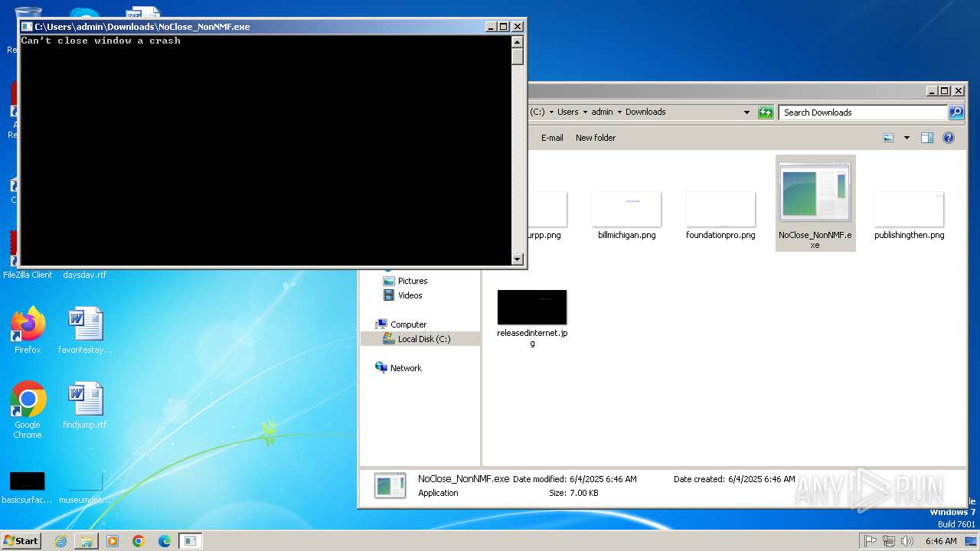Open Explorer help icon
Image resolution: width=980 pixels, height=551 pixels.
(949, 138)
